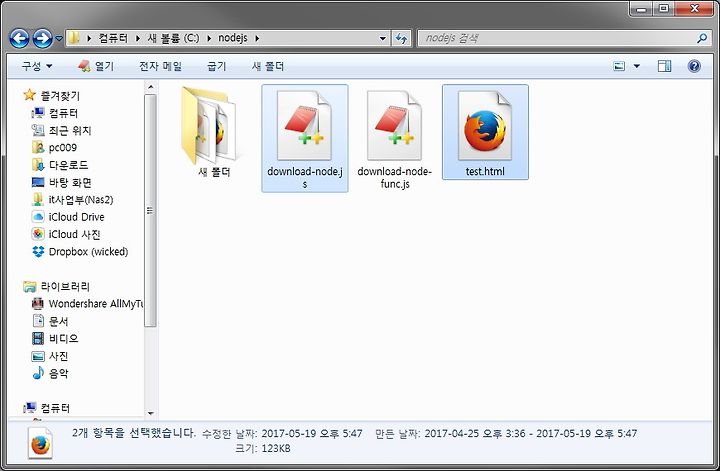Screen dimensions: 720x471
Task: Refresh the nodejs folder view
Action: pyautogui.click(x=401, y=39)
